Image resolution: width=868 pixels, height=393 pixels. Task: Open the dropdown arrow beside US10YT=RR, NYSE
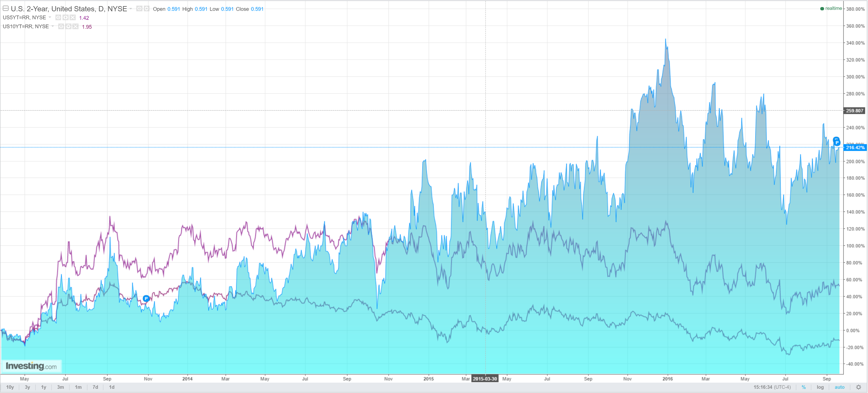point(53,26)
